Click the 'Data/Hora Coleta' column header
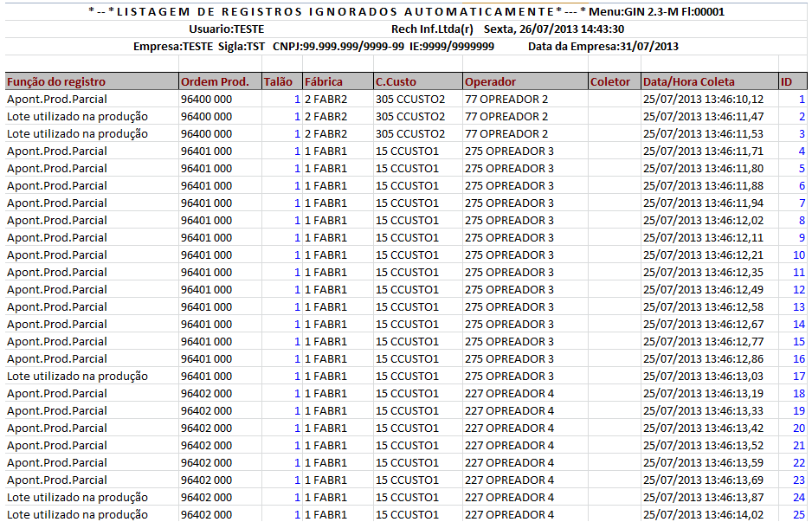 (x=710, y=82)
